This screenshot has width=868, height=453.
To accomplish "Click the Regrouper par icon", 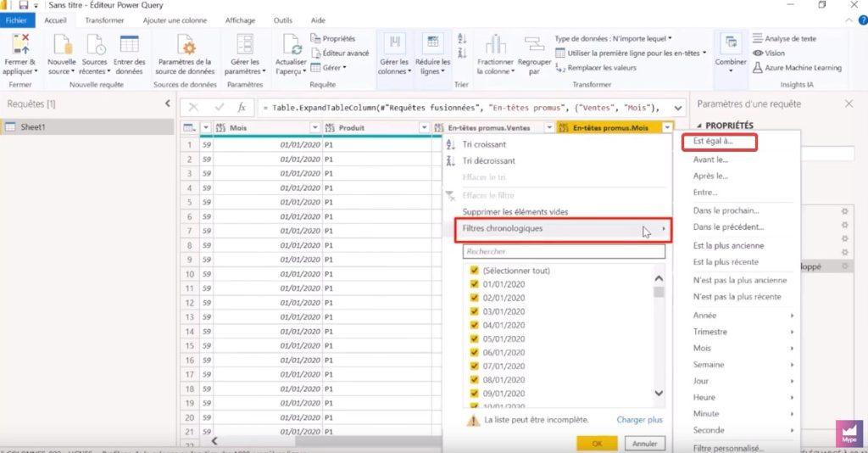I will [x=534, y=44].
